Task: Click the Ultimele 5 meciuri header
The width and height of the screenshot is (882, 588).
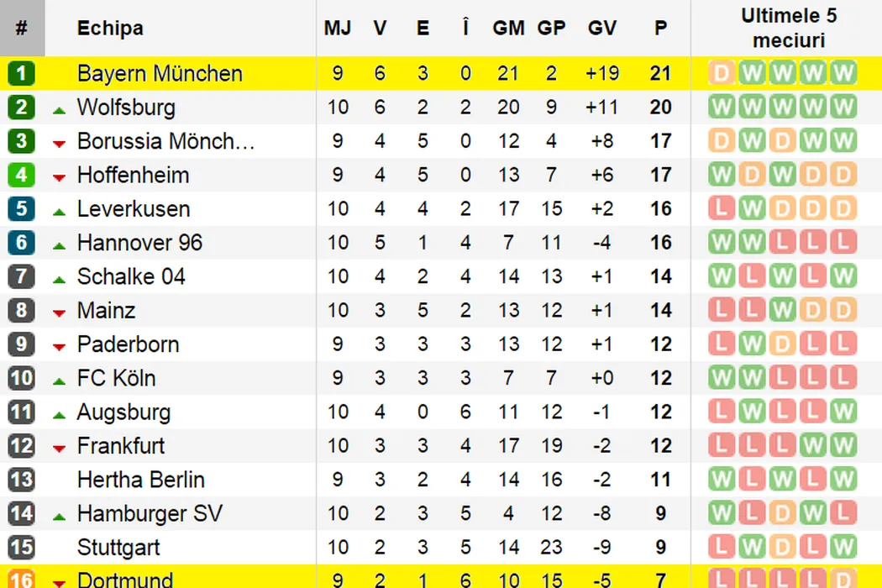Action: 788,28
